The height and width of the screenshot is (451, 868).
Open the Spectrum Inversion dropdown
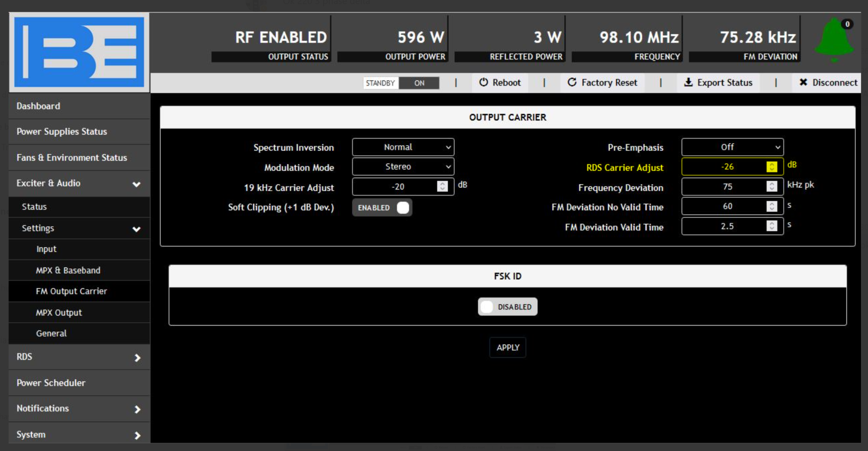pos(403,147)
